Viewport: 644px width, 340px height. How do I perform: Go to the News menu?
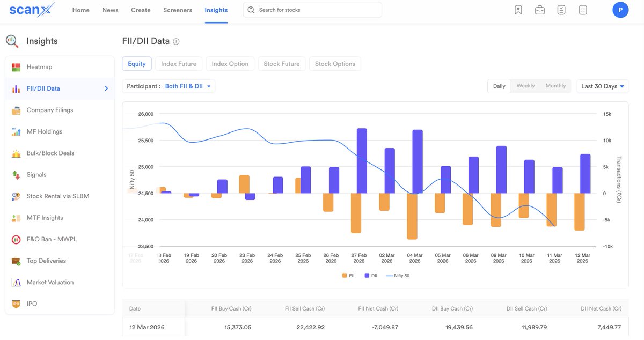tap(110, 10)
